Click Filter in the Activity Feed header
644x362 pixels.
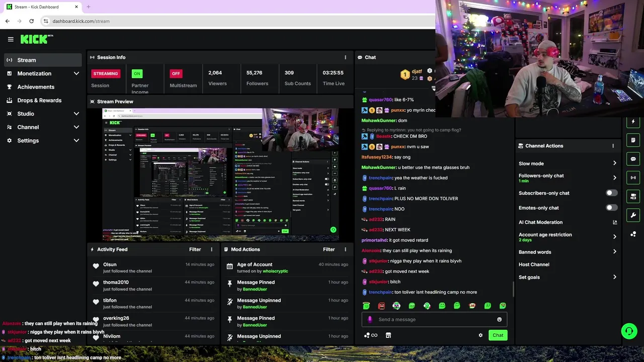pos(195,249)
